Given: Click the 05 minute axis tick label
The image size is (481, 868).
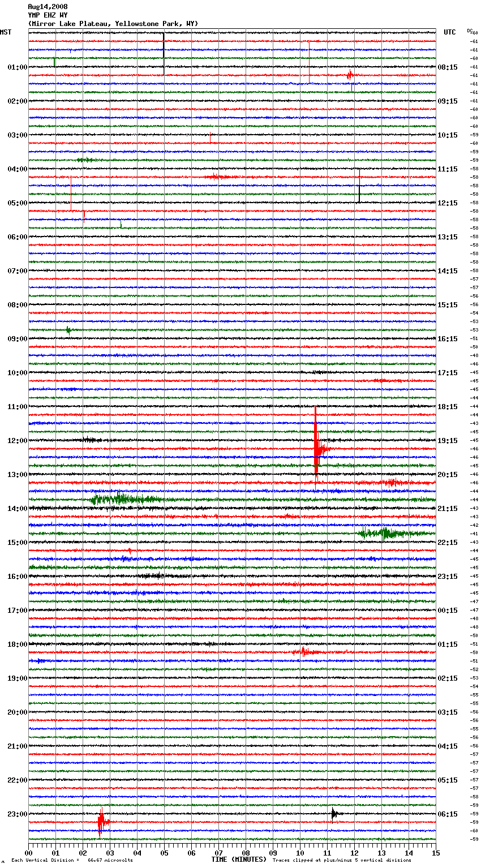Looking at the screenshot, I should (164, 853).
